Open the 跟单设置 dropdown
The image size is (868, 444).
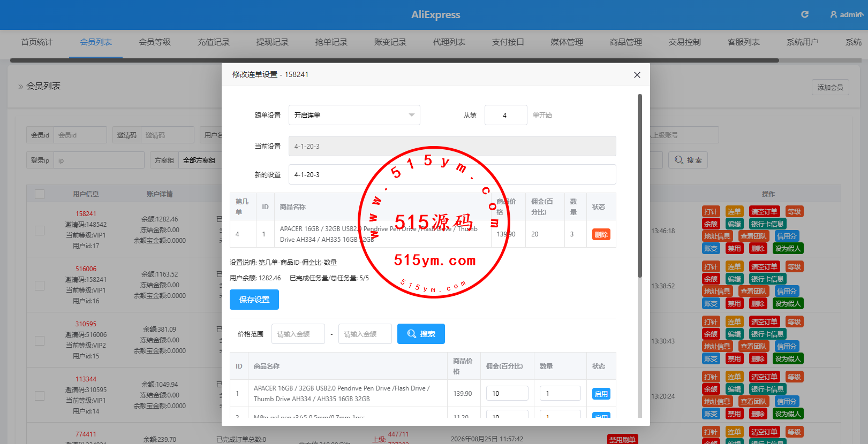(354, 115)
